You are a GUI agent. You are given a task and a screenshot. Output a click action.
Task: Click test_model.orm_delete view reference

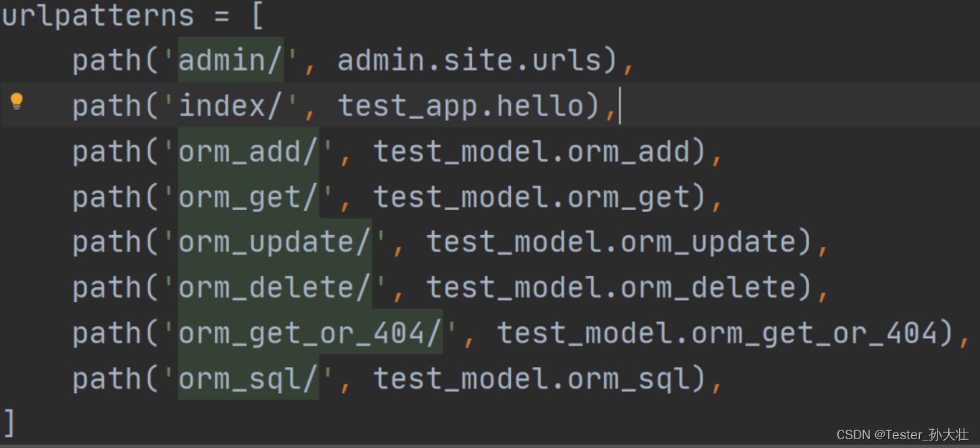[612, 287]
